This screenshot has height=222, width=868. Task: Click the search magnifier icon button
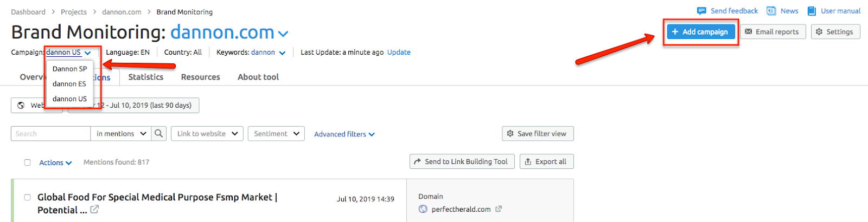coord(158,134)
